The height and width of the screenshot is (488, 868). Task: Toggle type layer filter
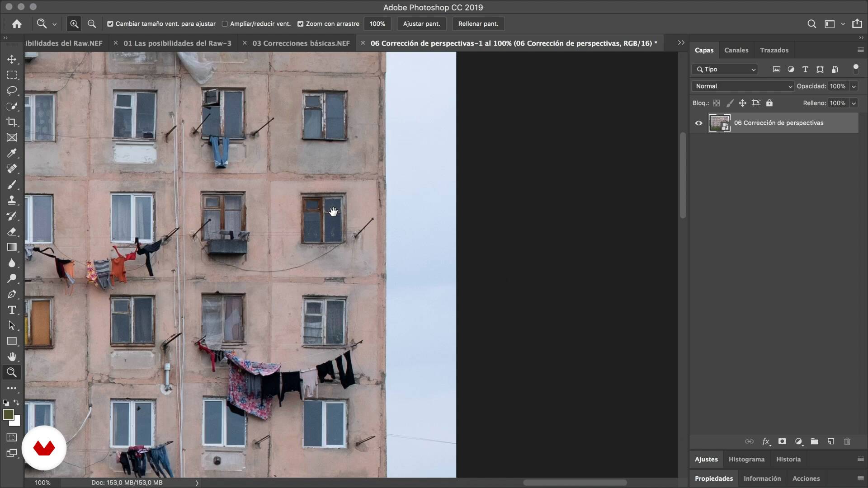pyautogui.click(x=805, y=69)
